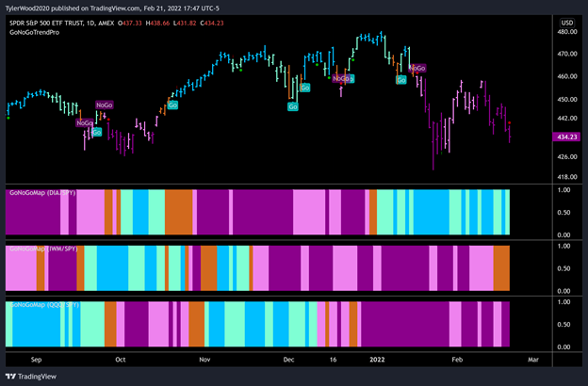
Task: Click the NoGo marker in early January 2022
Action: pyautogui.click(x=417, y=68)
